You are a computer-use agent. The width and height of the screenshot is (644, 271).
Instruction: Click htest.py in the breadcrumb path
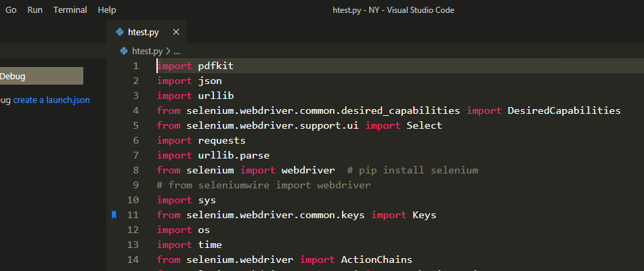click(148, 51)
